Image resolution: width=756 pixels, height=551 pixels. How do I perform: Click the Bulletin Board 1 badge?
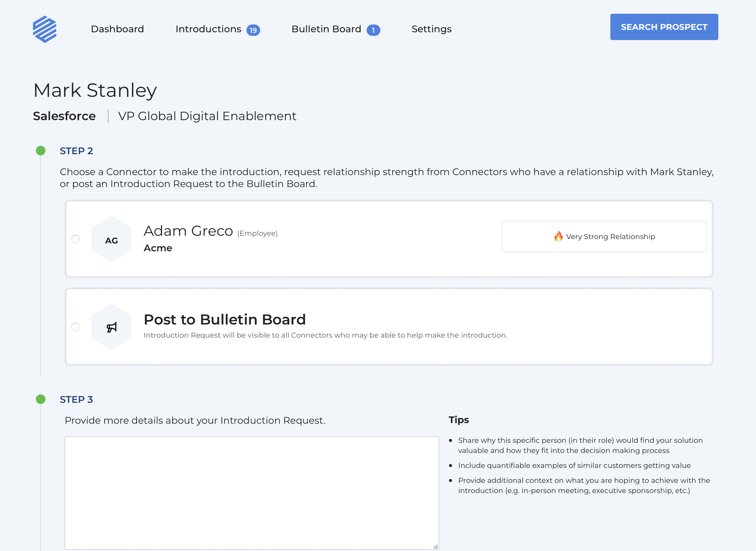tap(373, 30)
